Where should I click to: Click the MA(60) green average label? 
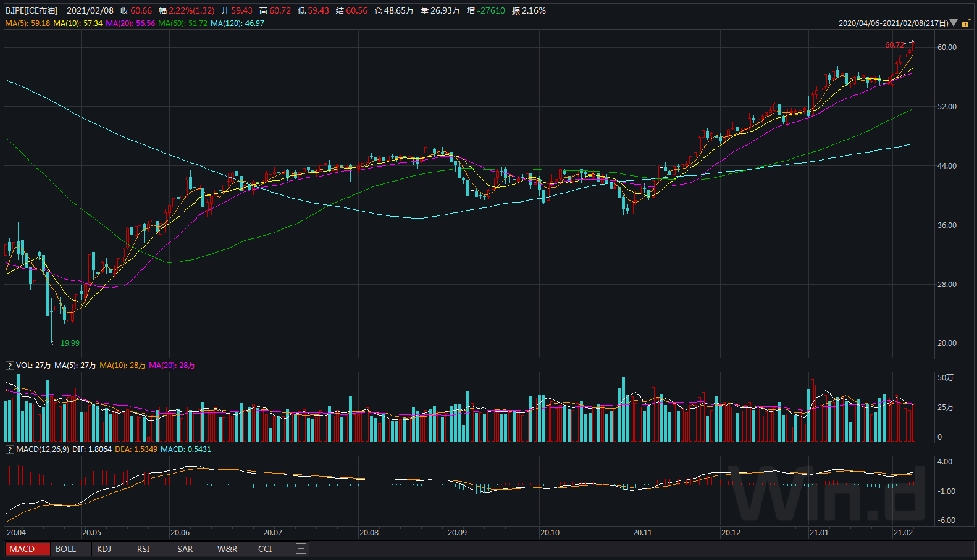click(182, 23)
